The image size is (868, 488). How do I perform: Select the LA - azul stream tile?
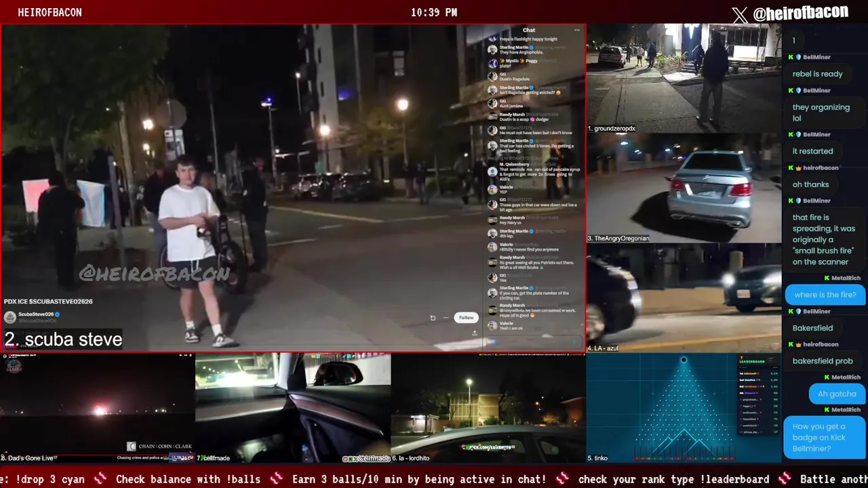(684, 298)
